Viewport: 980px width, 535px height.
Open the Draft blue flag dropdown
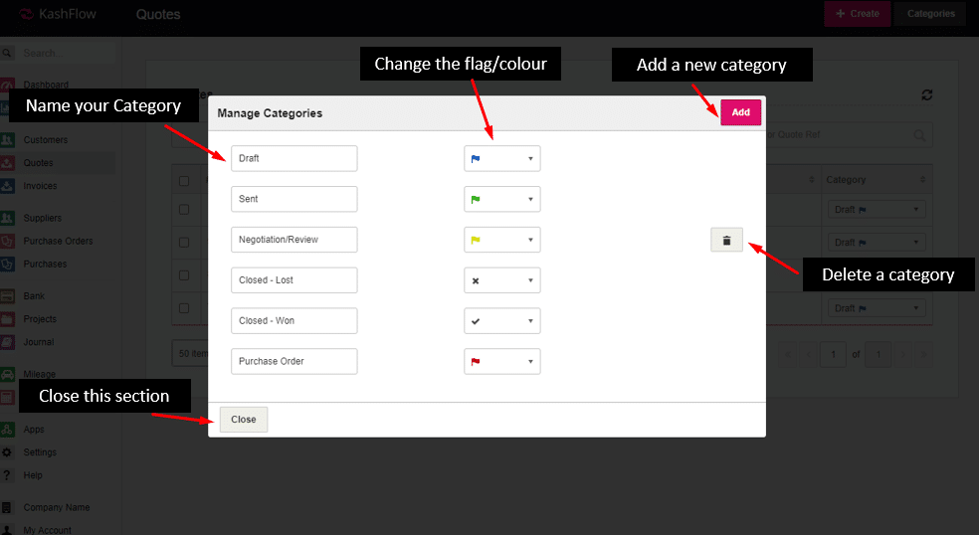click(x=501, y=158)
